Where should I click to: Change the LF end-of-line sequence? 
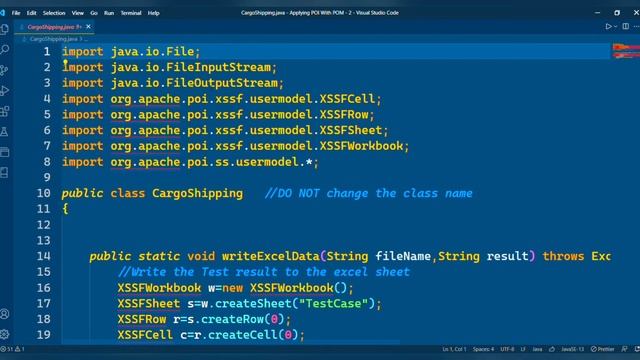tap(523, 349)
